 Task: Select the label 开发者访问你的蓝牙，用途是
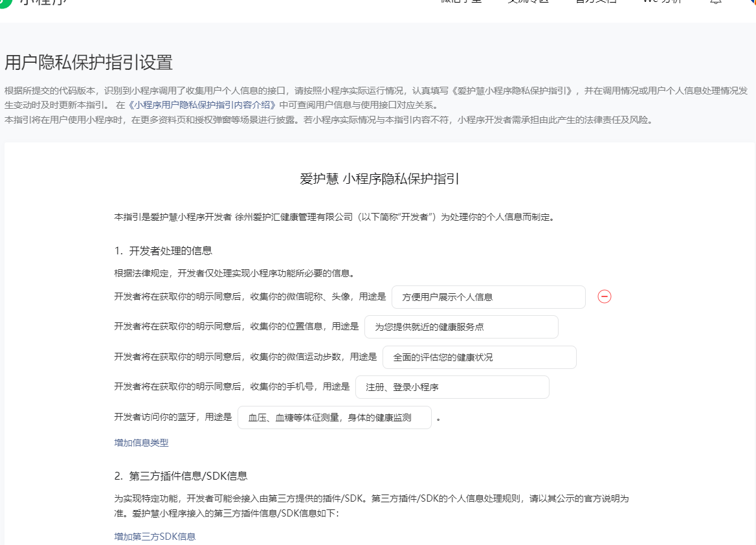click(173, 417)
